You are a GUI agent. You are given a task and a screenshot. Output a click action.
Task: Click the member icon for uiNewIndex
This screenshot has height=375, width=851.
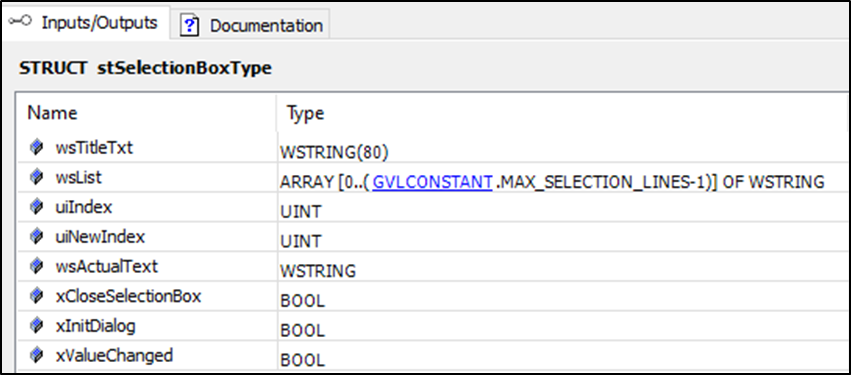tap(36, 236)
